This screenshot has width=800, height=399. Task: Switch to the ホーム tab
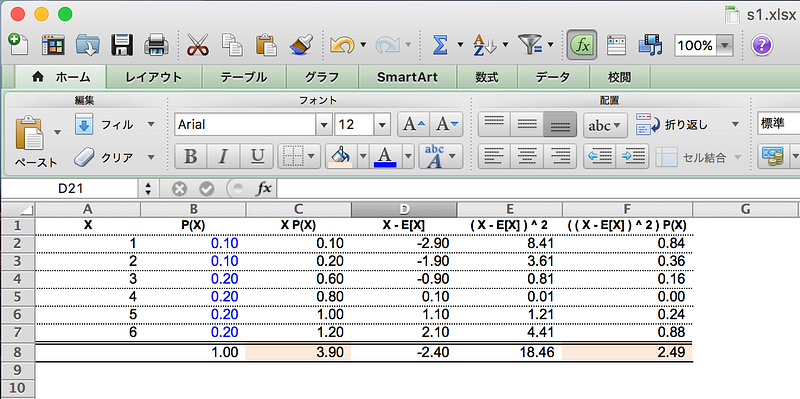point(61,77)
